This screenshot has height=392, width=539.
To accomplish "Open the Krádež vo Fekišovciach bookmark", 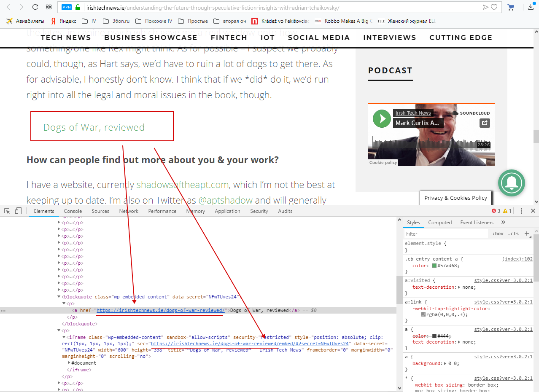I will point(280,21).
